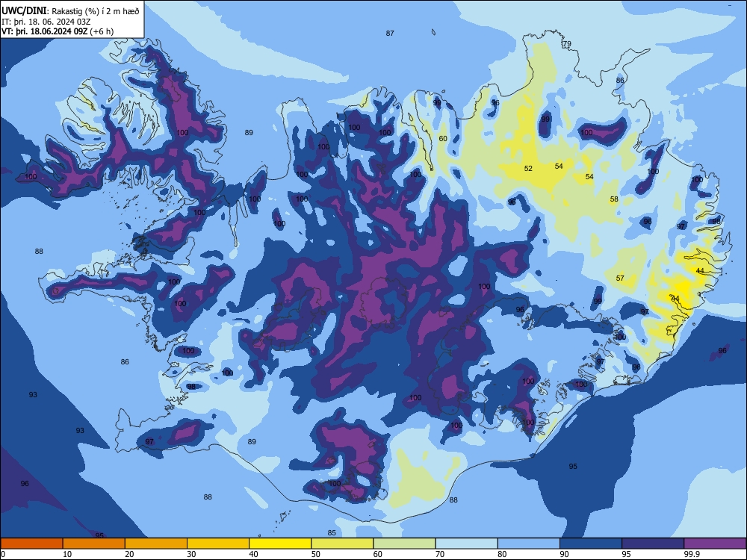Image resolution: width=747 pixels, height=560 pixels.
Task: Click the legend tick label '20'
Action: [x=129, y=554]
